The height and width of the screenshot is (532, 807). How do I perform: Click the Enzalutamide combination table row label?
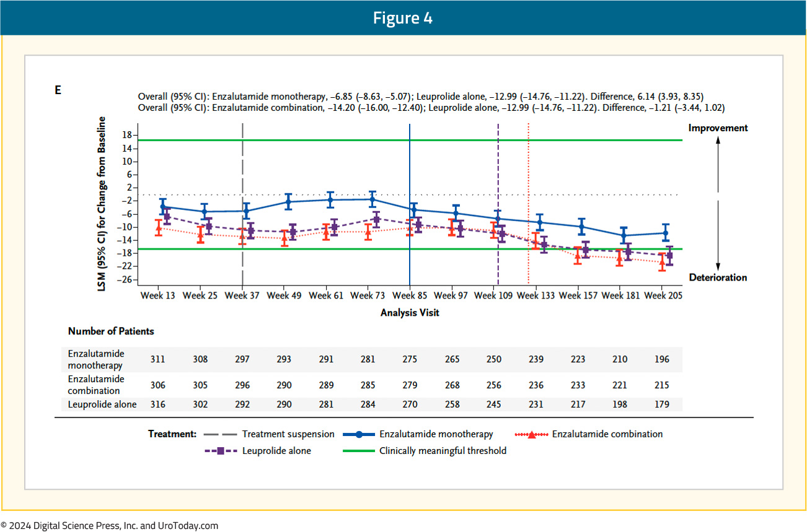tap(96, 385)
